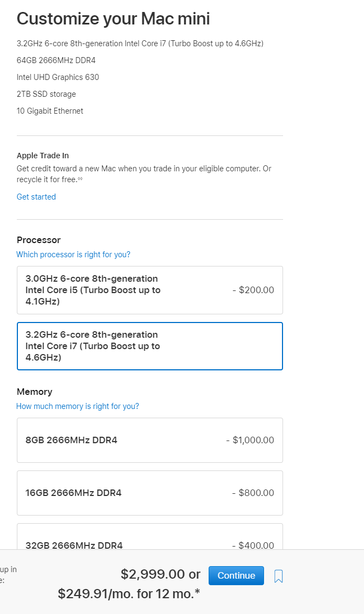Click the 2TB SSD storage summary line
The image size is (364, 614).
pos(46,94)
